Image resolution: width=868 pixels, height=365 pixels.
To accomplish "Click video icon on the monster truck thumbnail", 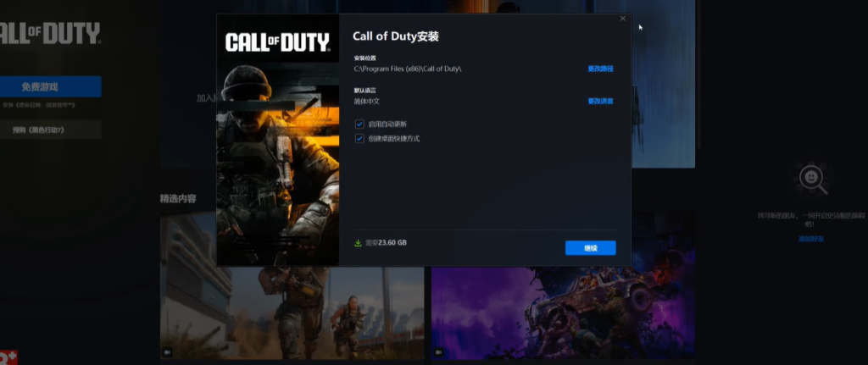I will click(438, 351).
